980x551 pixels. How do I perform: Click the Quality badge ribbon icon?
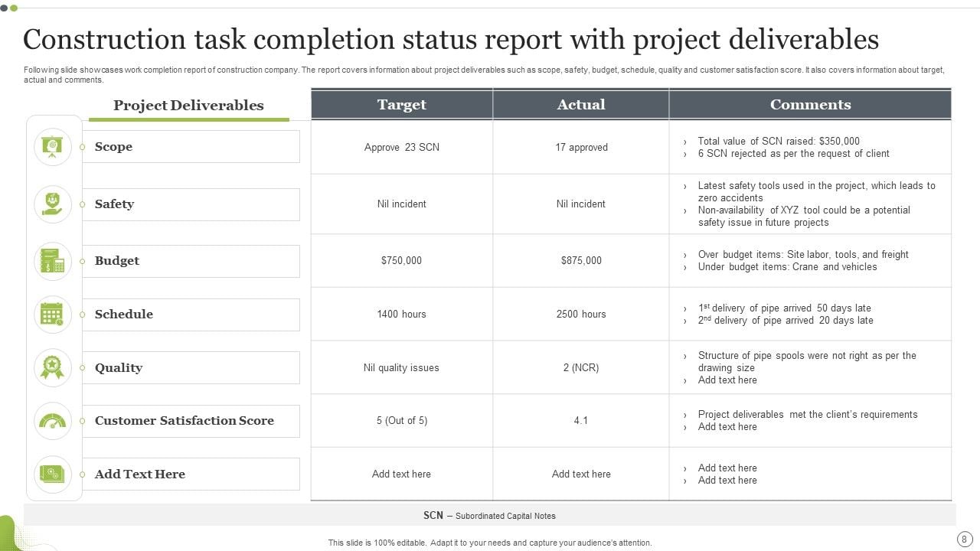[53, 367]
